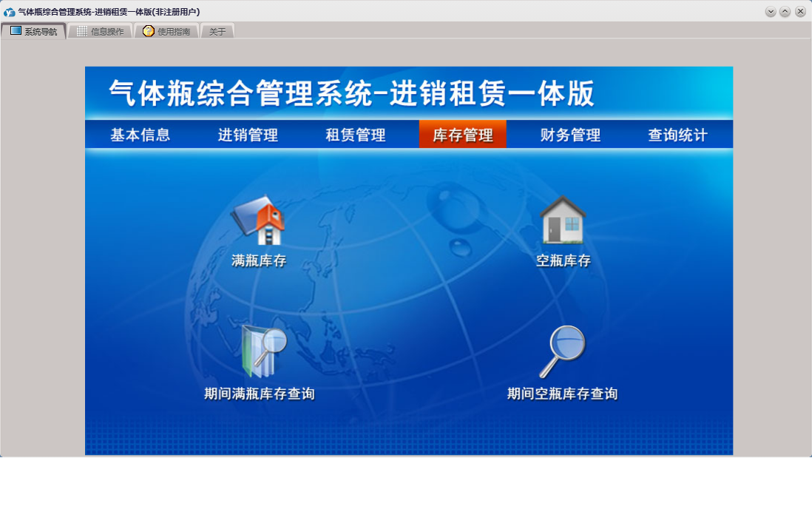This screenshot has height=526, width=812.
Task: Open the 空瓶库存 gray house icon
Action: 563,220
